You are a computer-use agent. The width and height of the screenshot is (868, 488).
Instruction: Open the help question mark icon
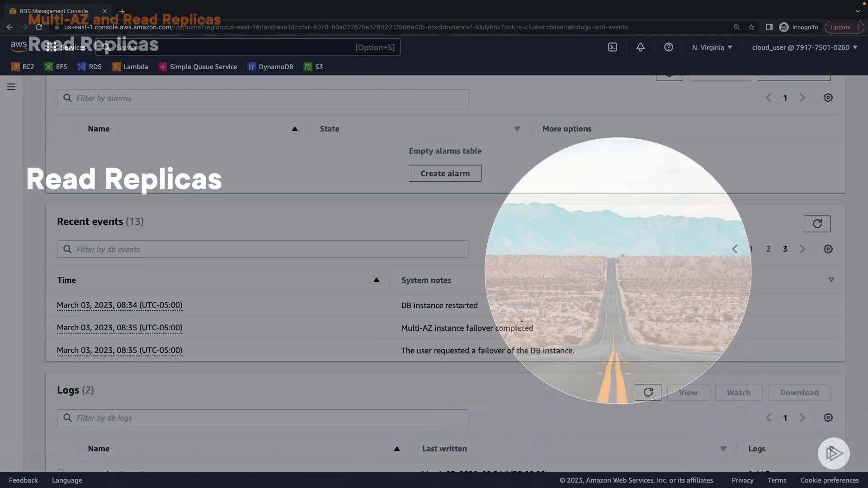pos(668,47)
